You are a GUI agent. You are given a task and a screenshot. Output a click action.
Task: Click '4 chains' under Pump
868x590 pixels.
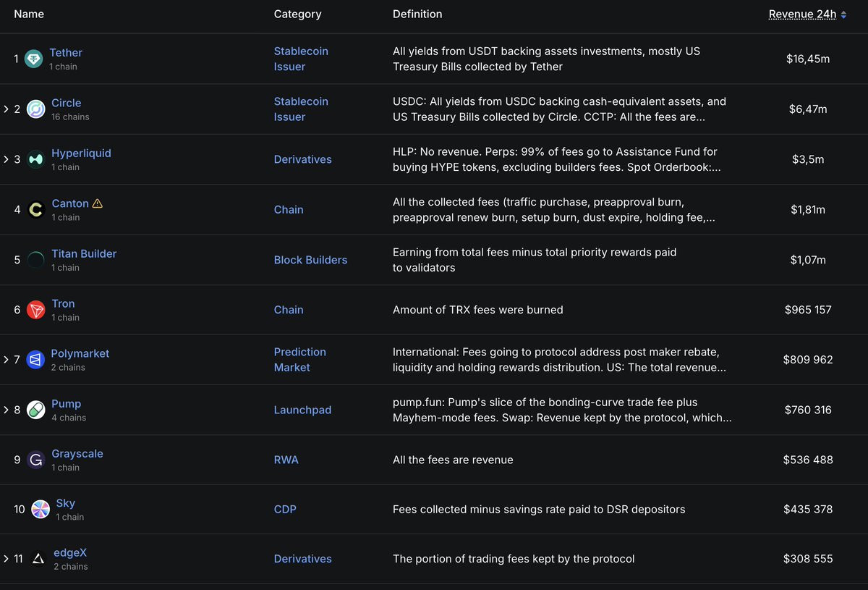[69, 418]
